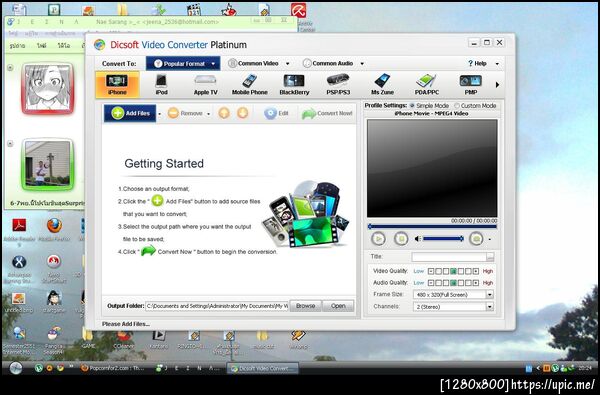The image size is (600, 395).
Task: Switch to the Common Video tab
Action: (x=254, y=64)
